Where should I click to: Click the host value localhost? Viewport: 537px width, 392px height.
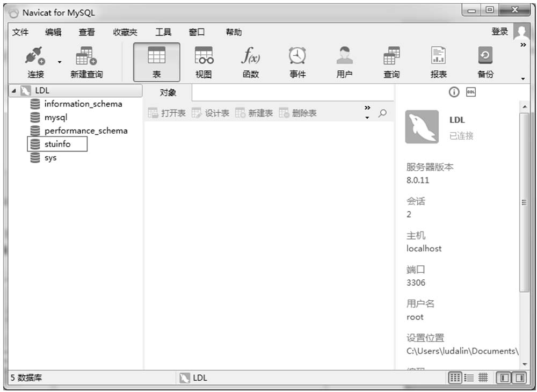tap(424, 249)
